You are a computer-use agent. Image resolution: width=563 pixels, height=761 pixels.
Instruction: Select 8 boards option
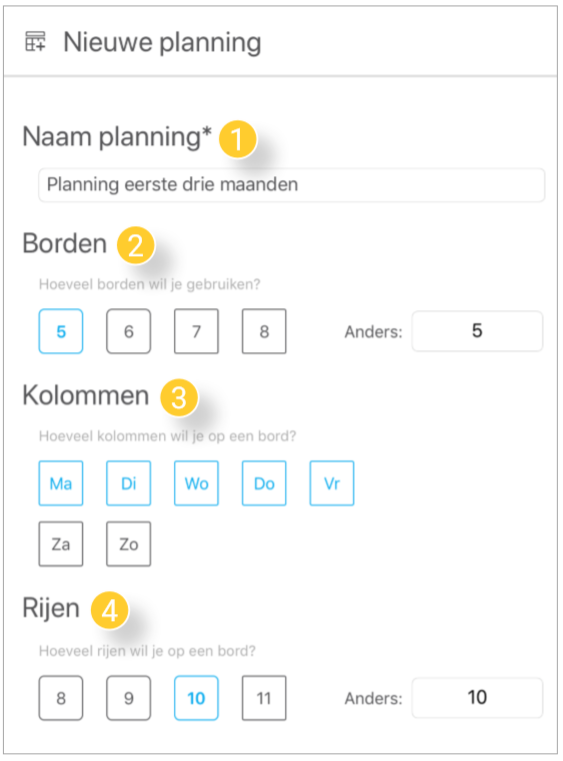point(264,331)
